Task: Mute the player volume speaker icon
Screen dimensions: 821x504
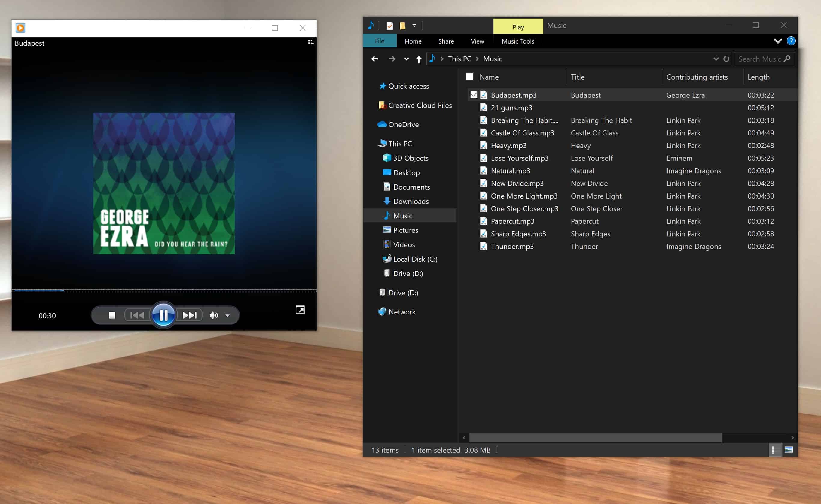Action: click(213, 315)
